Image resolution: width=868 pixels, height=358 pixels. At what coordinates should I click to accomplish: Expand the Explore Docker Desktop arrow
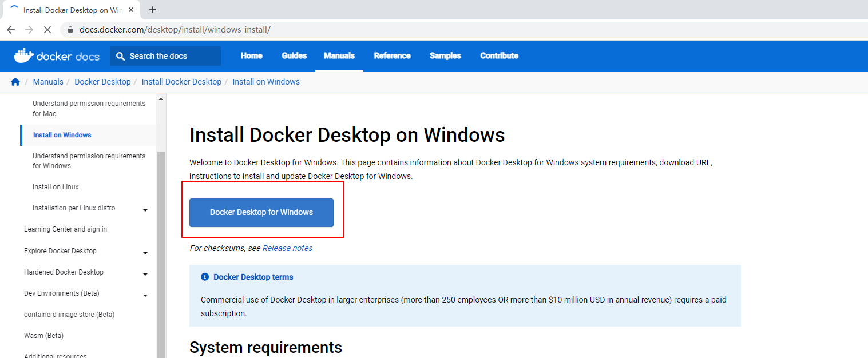coord(145,253)
